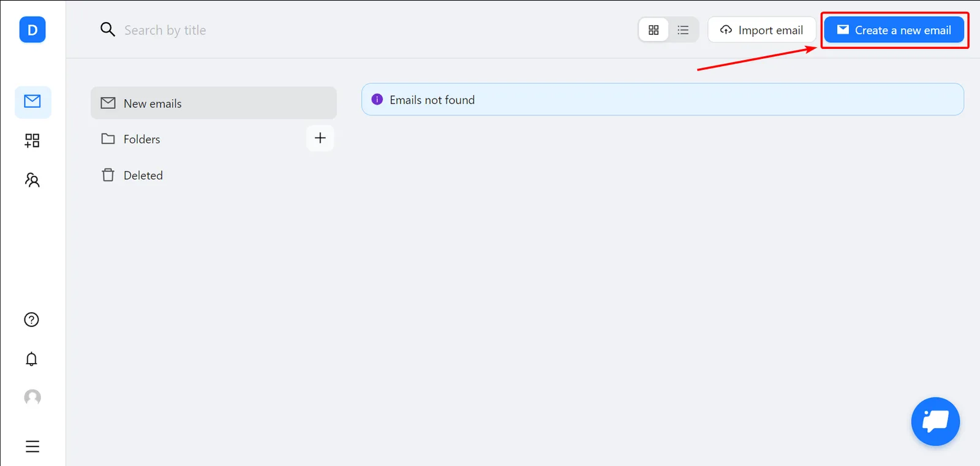This screenshot has width=980, height=466.
Task: Switch to grid view layout
Action: point(654,30)
